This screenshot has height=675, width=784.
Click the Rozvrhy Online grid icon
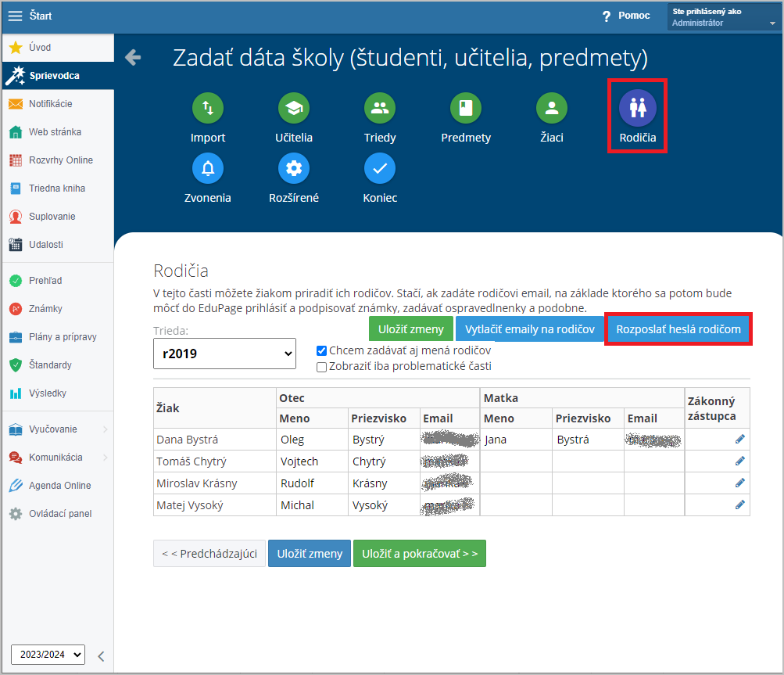click(x=16, y=160)
